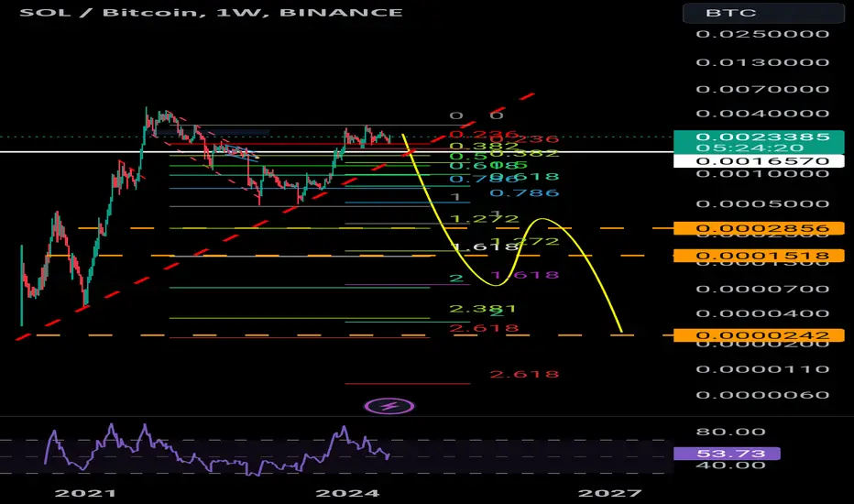Click the 2027 time axis label
The width and height of the screenshot is (854, 504).
(609, 493)
